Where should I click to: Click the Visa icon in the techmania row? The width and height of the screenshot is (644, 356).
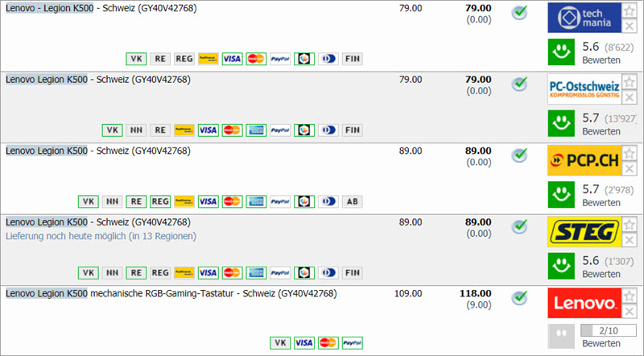pyautogui.click(x=232, y=59)
